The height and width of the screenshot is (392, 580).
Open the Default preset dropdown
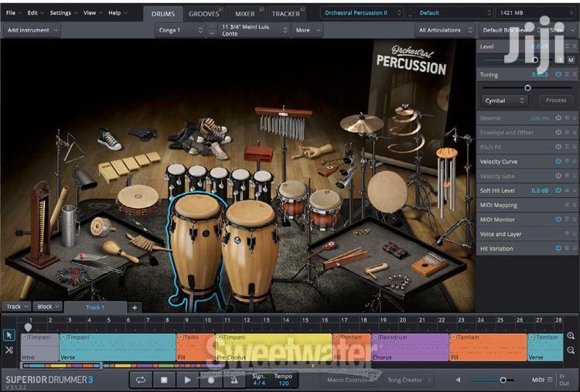454,13
